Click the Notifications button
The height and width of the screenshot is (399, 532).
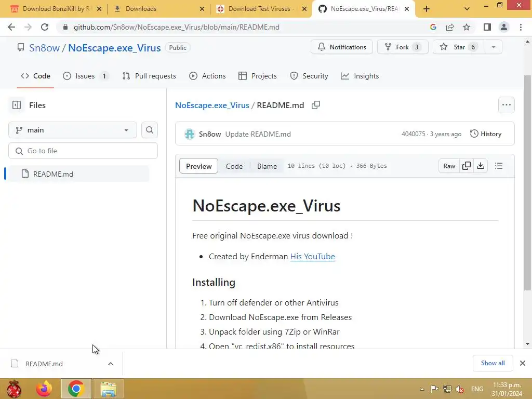click(x=342, y=47)
